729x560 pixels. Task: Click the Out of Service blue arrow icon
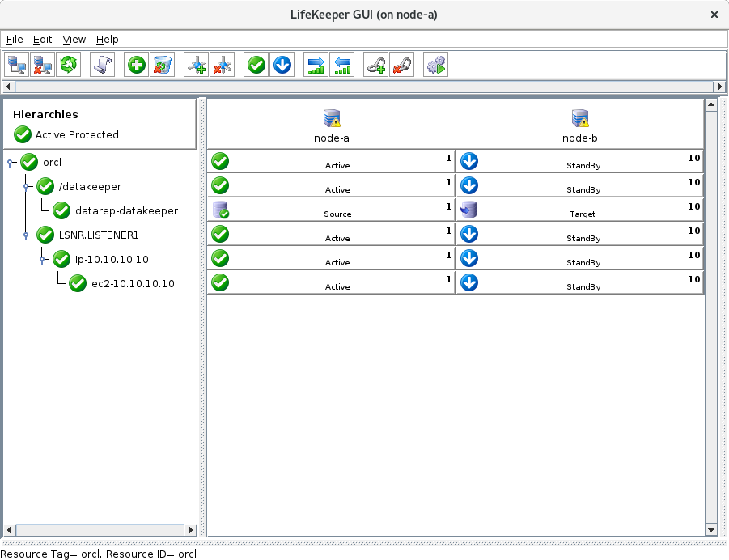coord(282,65)
